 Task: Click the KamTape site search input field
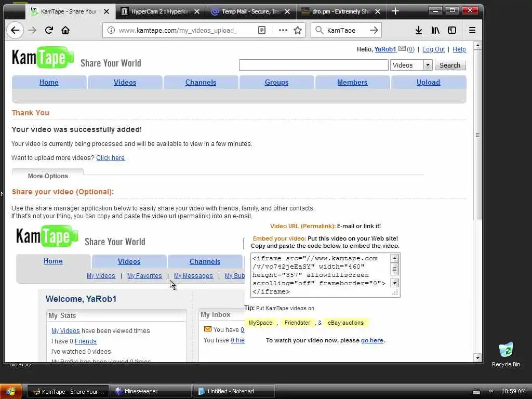point(313,65)
